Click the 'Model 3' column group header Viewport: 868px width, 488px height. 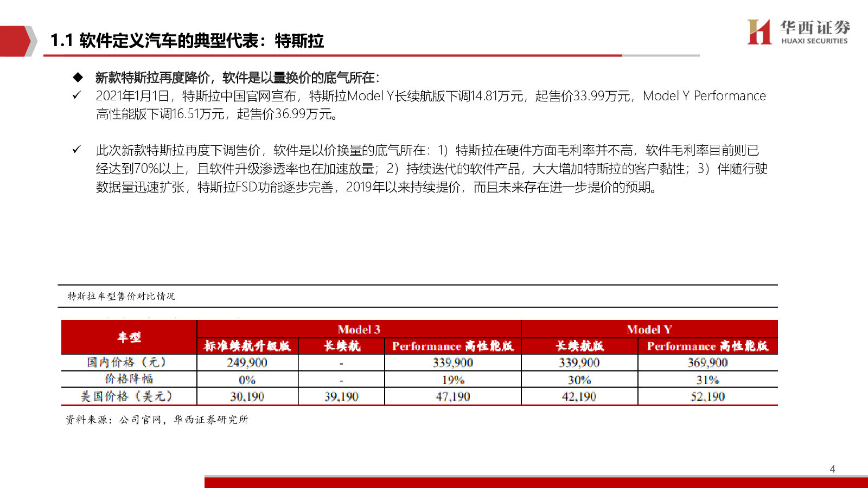tap(359, 329)
